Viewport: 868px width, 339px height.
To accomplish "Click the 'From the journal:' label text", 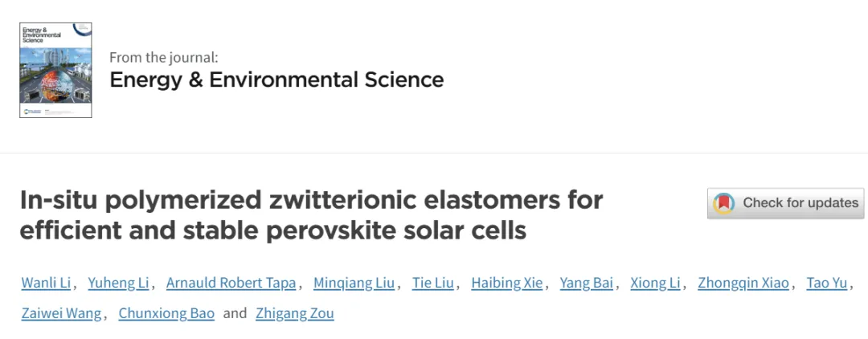I will coord(163,57).
